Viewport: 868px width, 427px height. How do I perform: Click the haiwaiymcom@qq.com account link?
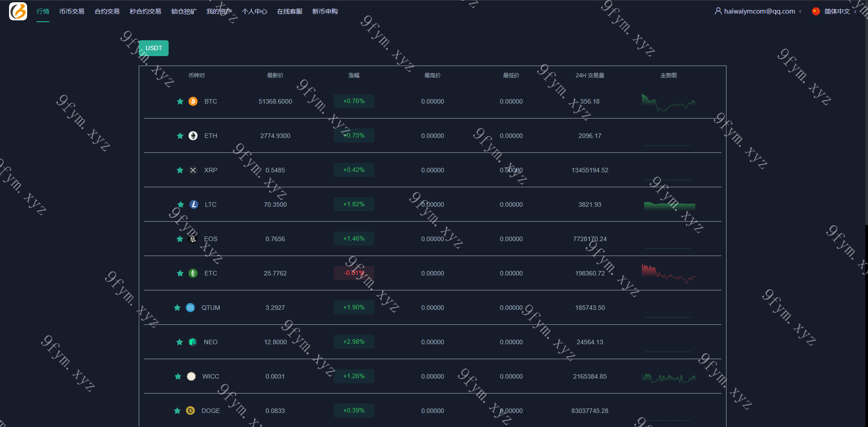pos(759,11)
